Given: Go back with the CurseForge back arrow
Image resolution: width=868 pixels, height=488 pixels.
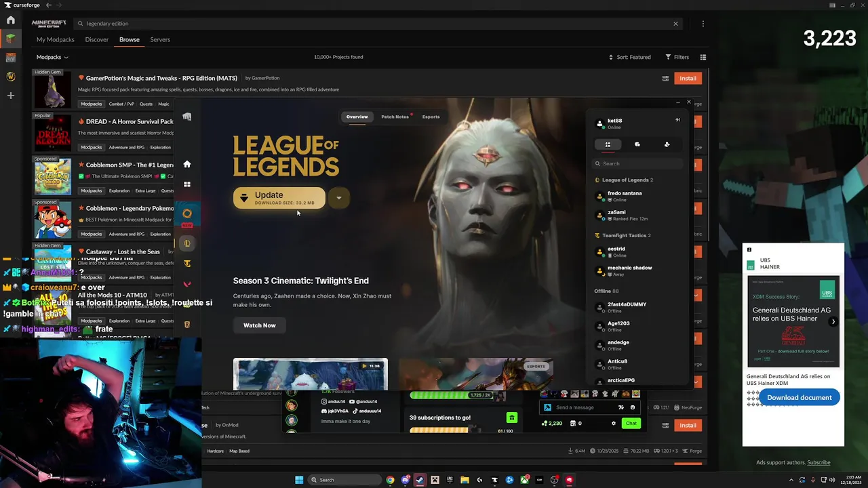Looking at the screenshot, I should point(49,5).
